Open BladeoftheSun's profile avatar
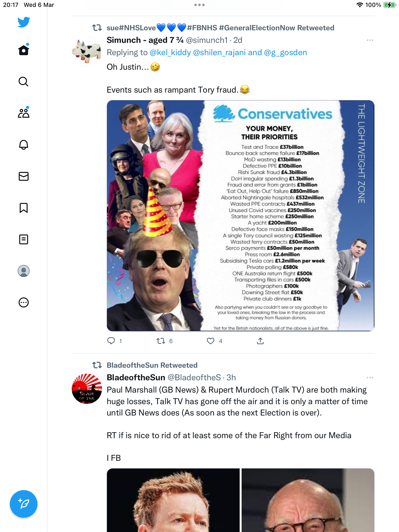This screenshot has height=532, width=399. (87, 389)
